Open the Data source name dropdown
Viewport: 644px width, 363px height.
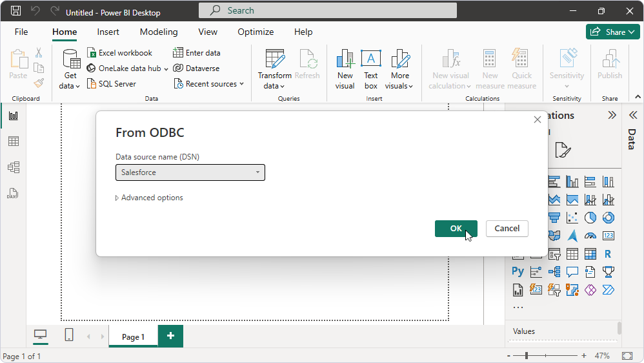(190, 172)
